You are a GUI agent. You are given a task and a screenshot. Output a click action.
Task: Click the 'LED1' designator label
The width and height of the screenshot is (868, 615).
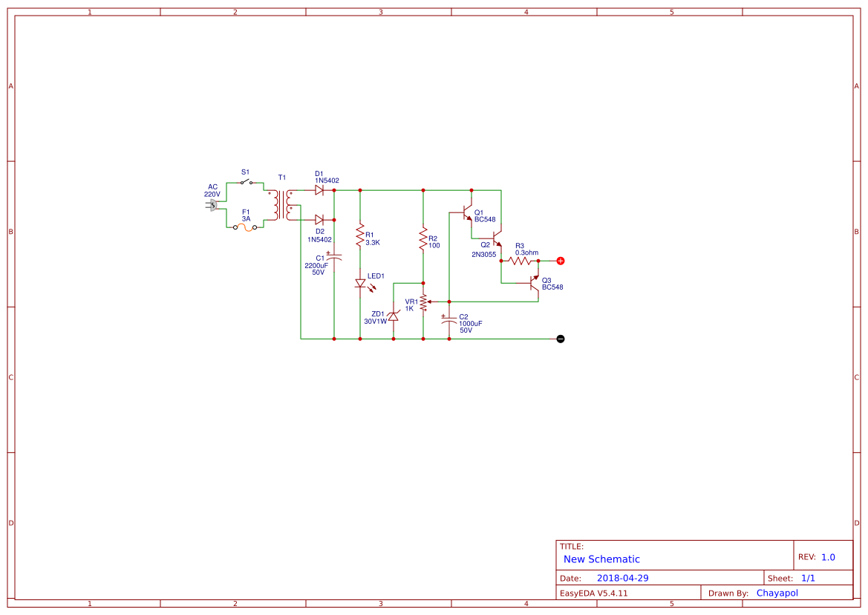[x=376, y=276]
